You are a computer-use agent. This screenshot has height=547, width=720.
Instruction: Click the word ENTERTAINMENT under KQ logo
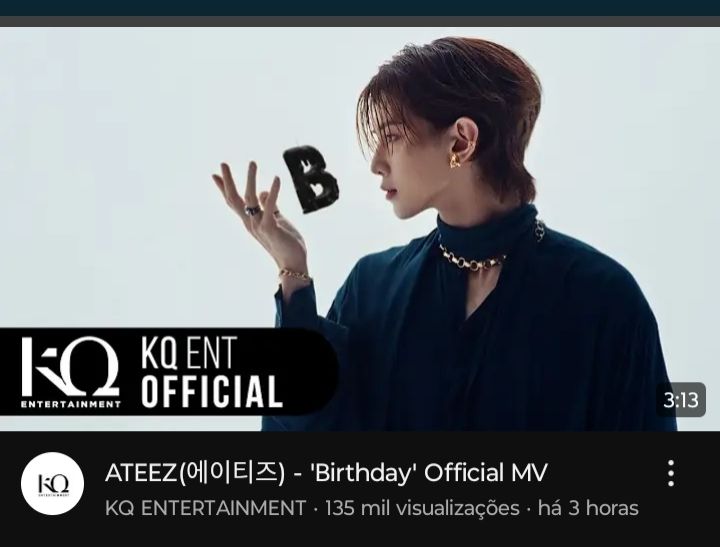tap(71, 404)
